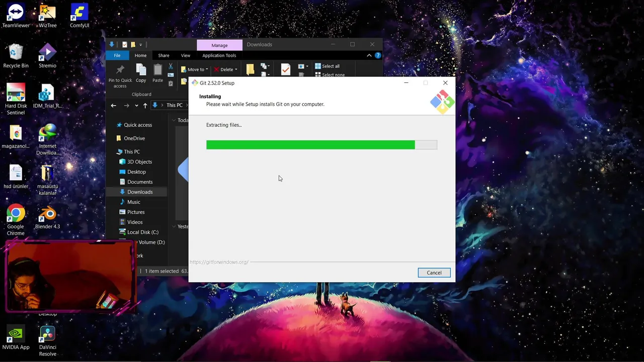Open the Recycle Bin icon
The height and width of the screenshot is (362, 644).
pyautogui.click(x=16, y=56)
